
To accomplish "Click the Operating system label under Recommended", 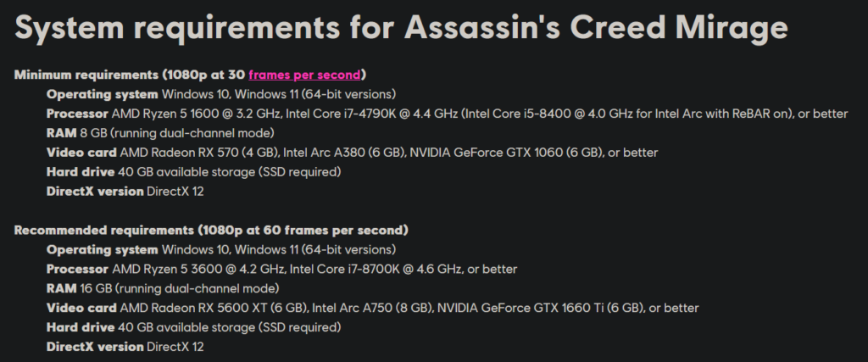I will (x=102, y=249).
